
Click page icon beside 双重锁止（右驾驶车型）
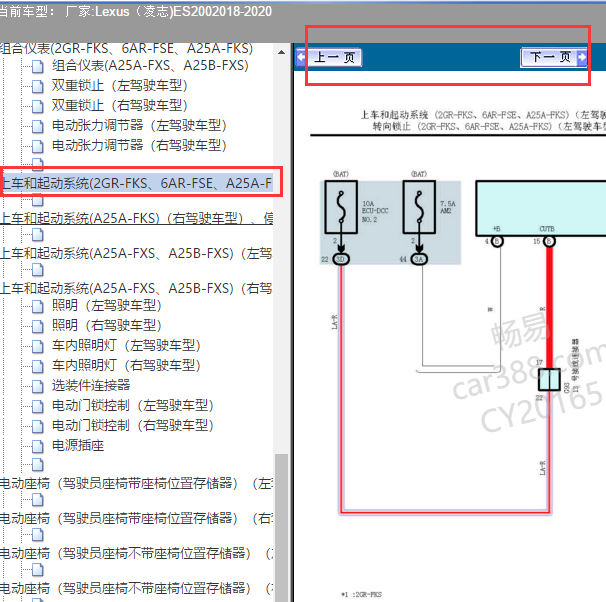[x=37, y=106]
